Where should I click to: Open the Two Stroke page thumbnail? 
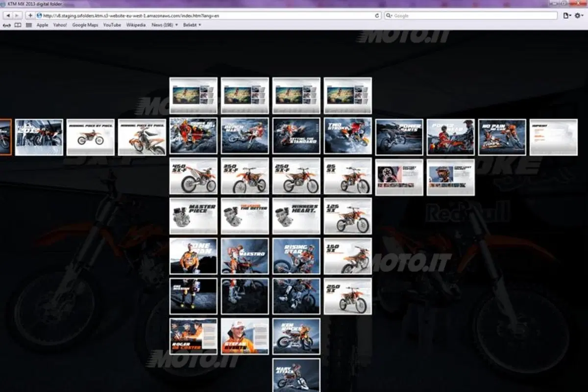pyautogui.click(x=348, y=136)
